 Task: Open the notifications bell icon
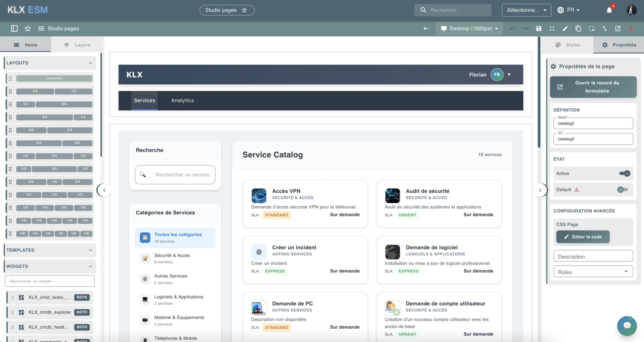tap(610, 10)
